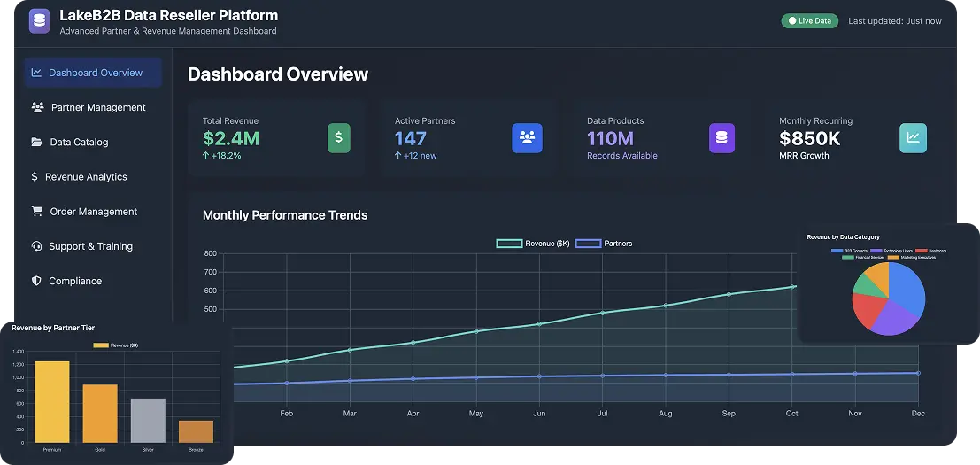Screen dimensions: 980x465
Task: Go to the Compliance section
Action: pyautogui.click(x=93, y=281)
